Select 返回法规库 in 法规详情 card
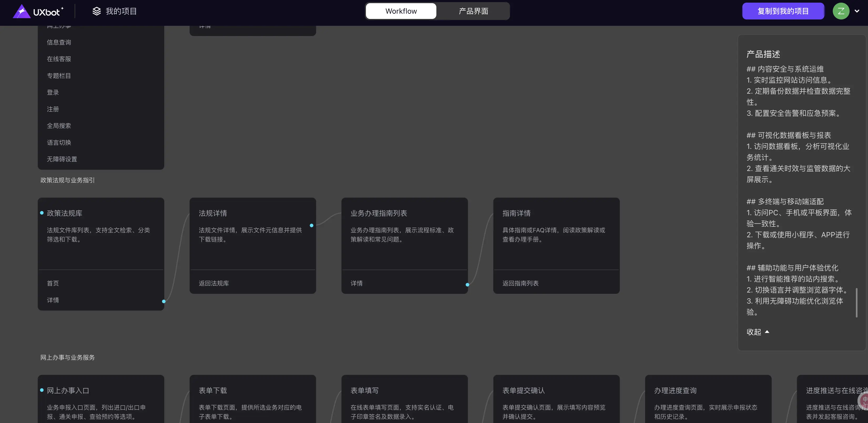This screenshot has width=868, height=423. pos(214,283)
